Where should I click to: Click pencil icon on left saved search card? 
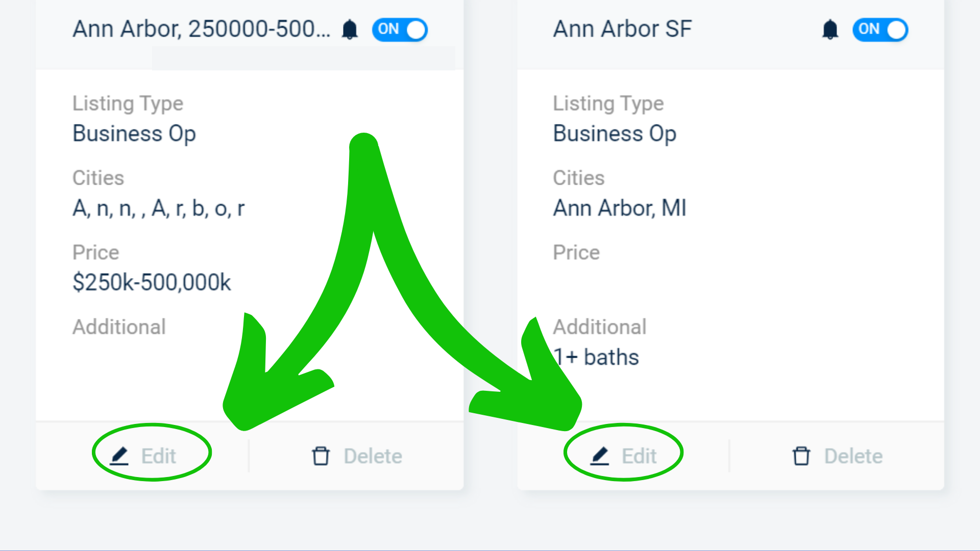119,456
